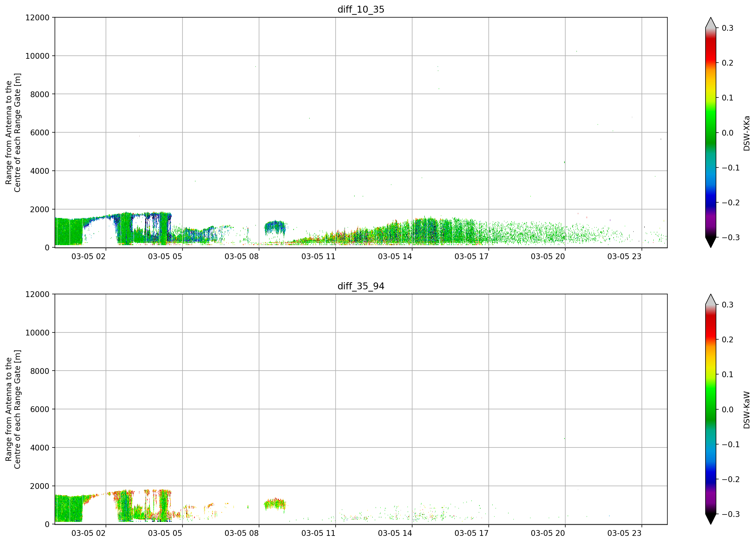756x543 pixels.
Task: Click the 6000 y-tick of diff_35_94
Action: point(40,410)
